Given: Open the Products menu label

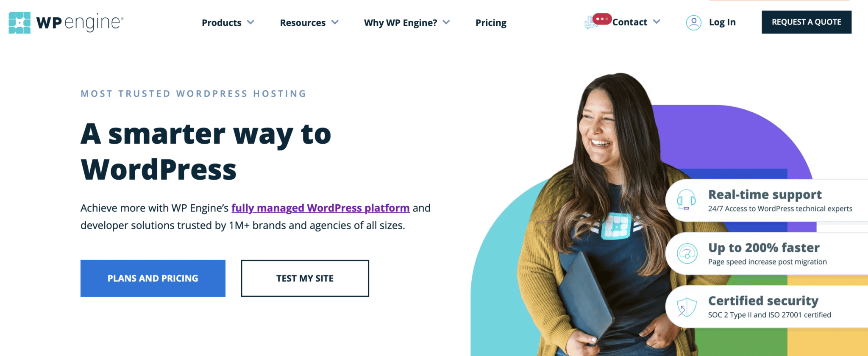Looking at the screenshot, I should (x=221, y=22).
